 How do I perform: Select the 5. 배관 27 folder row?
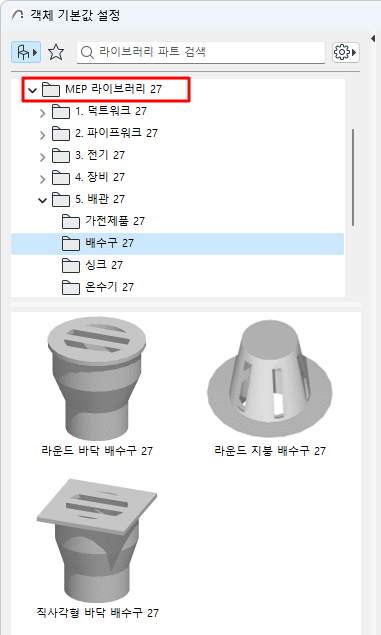(177, 199)
